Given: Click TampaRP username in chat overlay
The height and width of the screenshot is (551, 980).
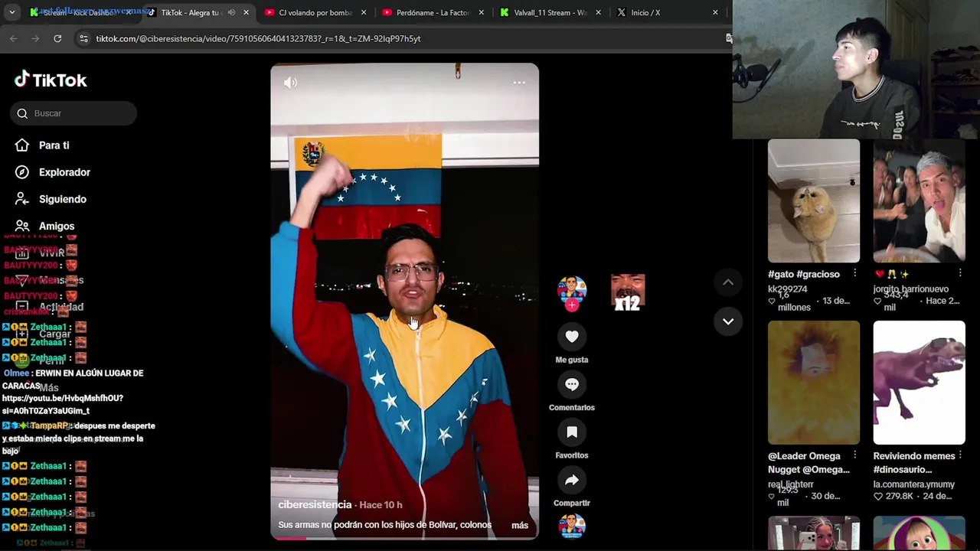Looking at the screenshot, I should (49, 425).
